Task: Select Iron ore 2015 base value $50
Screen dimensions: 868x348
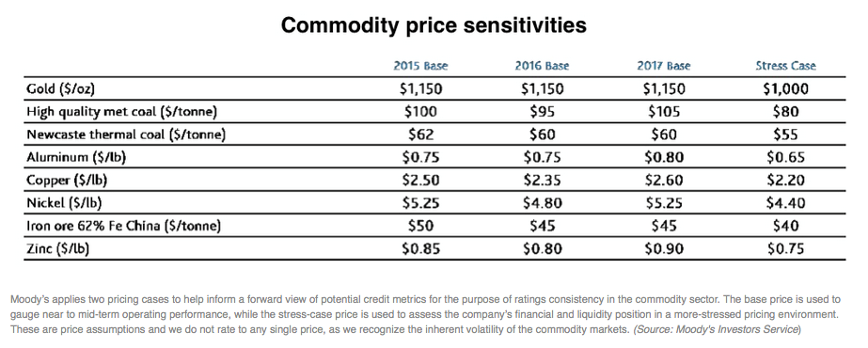Action: tap(420, 226)
